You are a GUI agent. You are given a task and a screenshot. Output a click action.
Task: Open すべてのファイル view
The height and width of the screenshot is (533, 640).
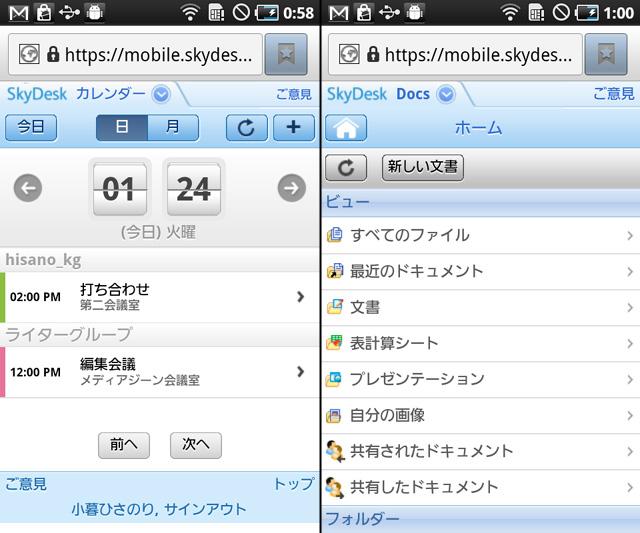click(x=480, y=235)
